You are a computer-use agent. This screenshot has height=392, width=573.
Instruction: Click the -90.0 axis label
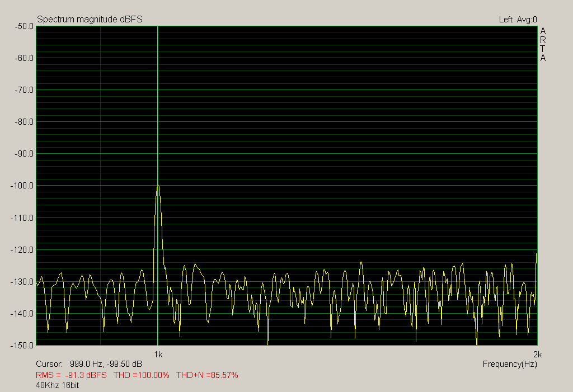tap(24, 154)
